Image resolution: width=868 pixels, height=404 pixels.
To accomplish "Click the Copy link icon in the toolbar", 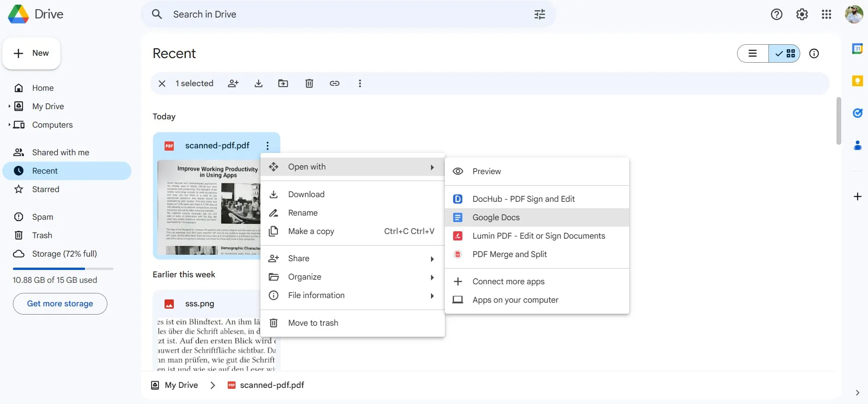I will click(335, 83).
